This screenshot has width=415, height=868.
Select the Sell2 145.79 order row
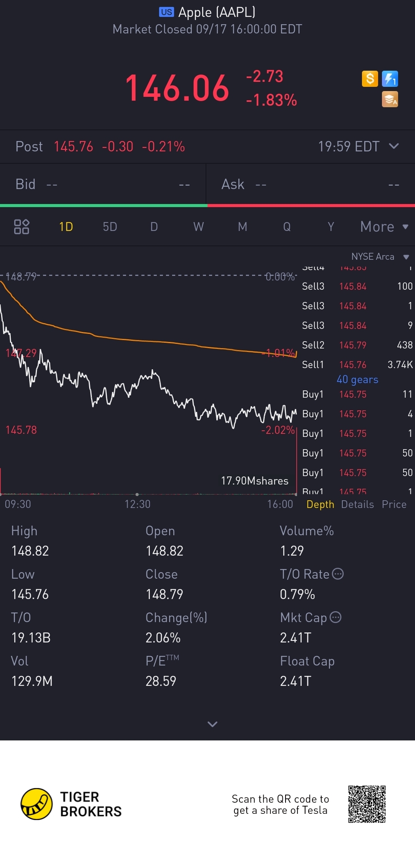pyautogui.click(x=357, y=345)
